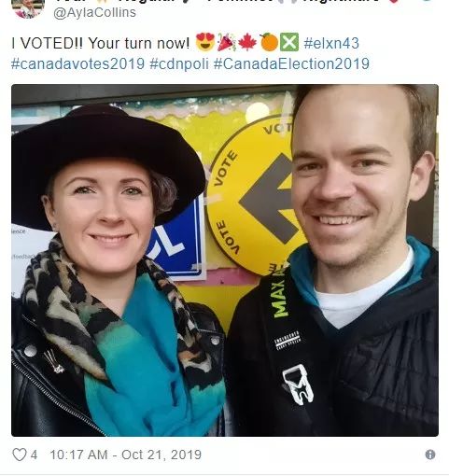The image size is (449, 476).
Task: Like the tweet with the heart icon
Action: (20, 455)
